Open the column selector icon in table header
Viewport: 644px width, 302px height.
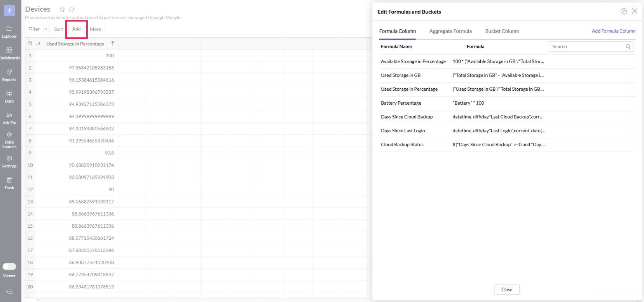pyautogui.click(x=30, y=44)
